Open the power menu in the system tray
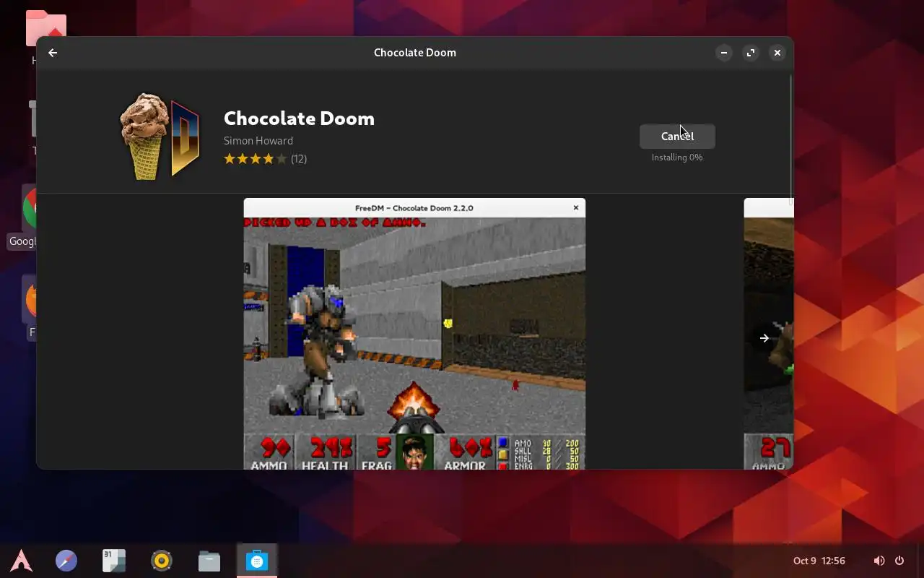The width and height of the screenshot is (924, 578). (x=899, y=561)
